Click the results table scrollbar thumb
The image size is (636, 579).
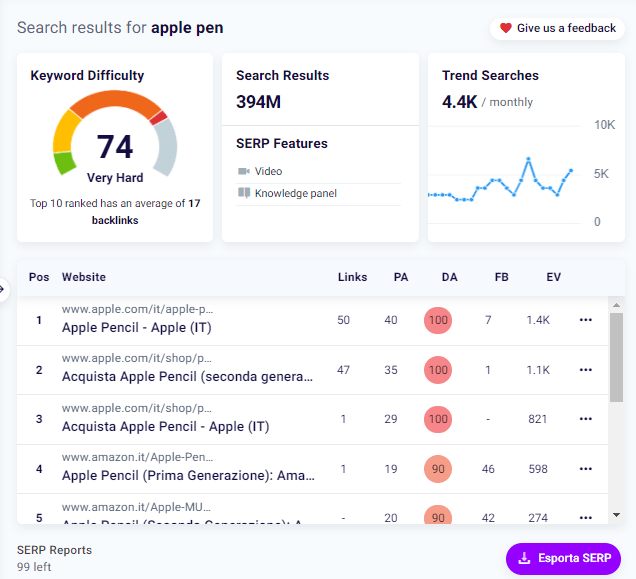tap(617, 357)
